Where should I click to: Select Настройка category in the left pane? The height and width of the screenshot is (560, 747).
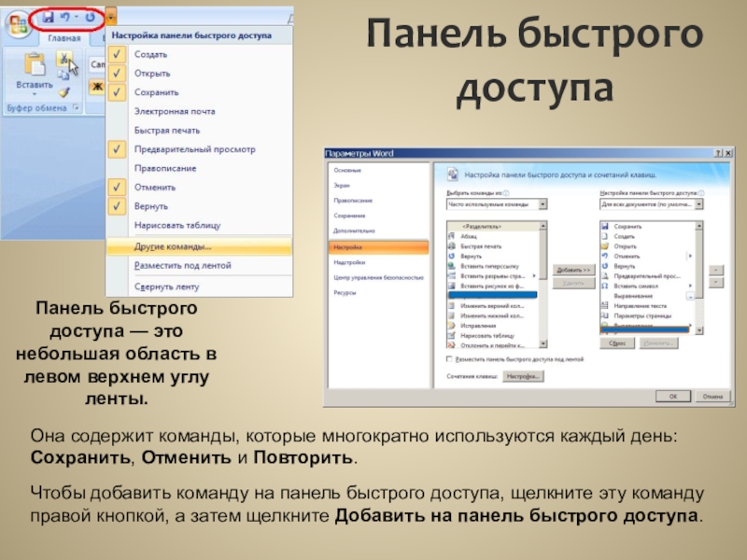(379, 247)
